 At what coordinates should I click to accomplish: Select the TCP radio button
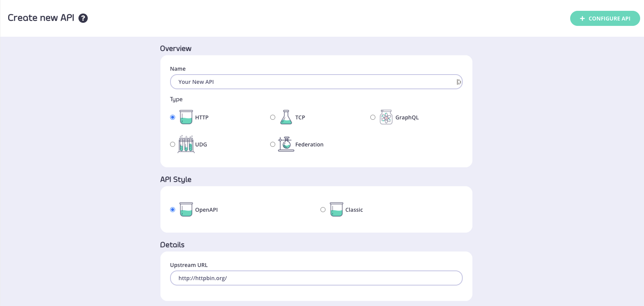[x=273, y=117]
